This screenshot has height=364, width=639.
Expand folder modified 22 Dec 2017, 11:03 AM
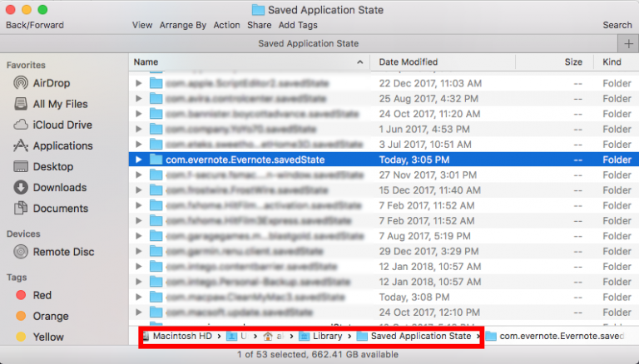tap(139, 83)
